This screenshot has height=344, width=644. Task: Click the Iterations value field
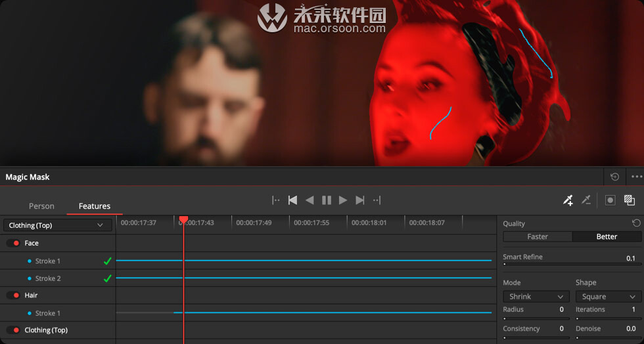(633, 309)
